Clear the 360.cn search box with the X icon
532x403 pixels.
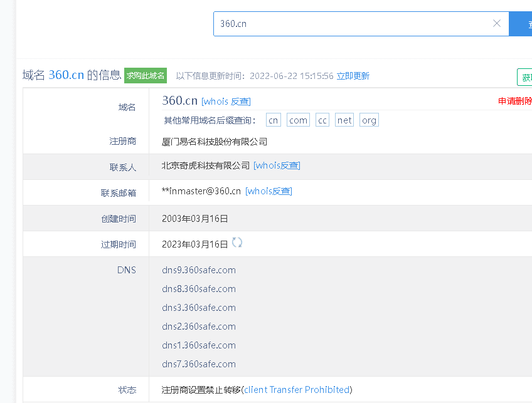[497, 23]
